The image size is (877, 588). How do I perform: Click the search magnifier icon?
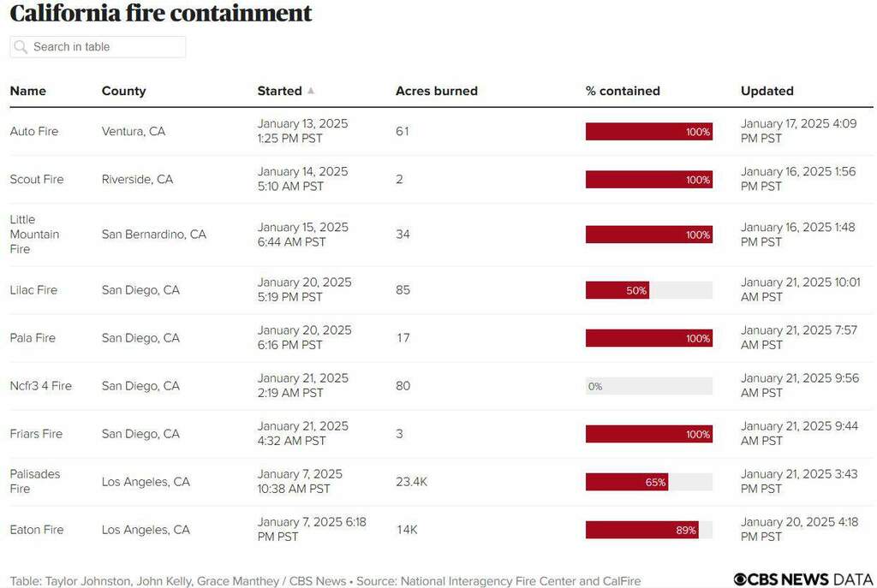(21, 47)
